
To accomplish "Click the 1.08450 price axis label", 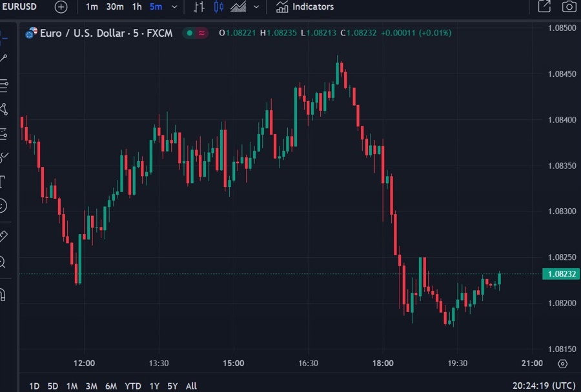I will 562,74.
